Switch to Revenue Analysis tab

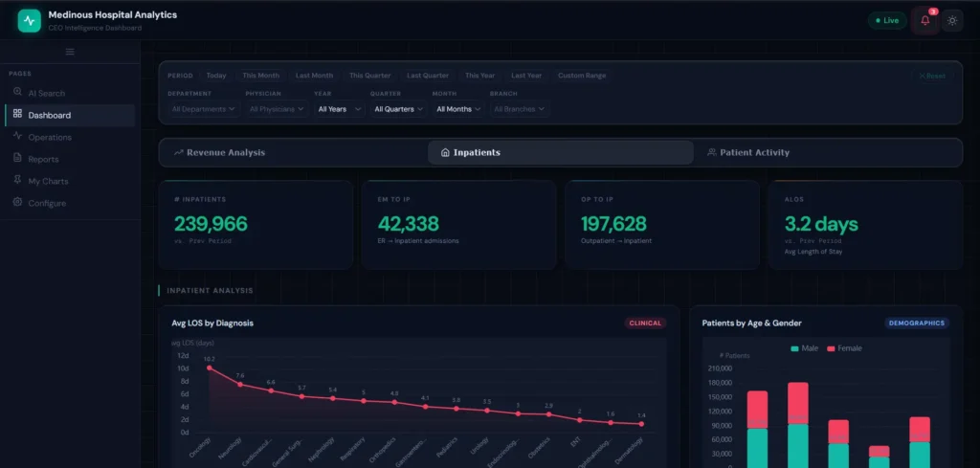294,152
